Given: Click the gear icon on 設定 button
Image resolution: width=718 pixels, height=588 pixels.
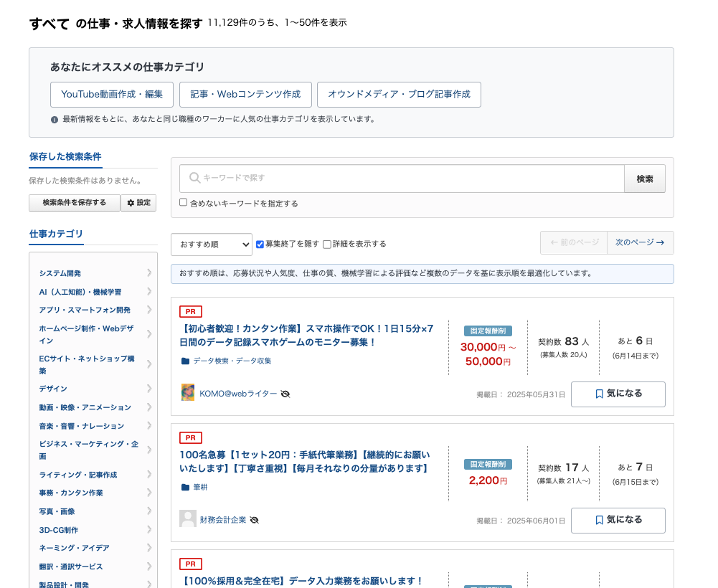Looking at the screenshot, I should (131, 203).
